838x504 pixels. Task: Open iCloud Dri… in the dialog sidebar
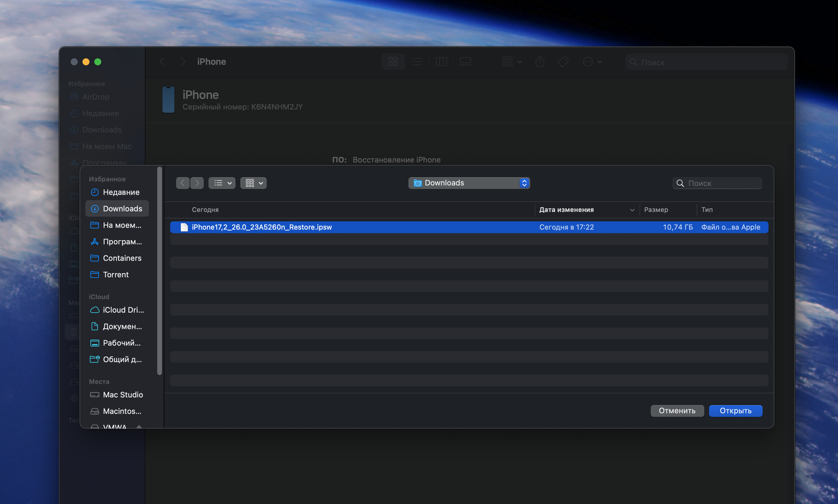pyautogui.click(x=117, y=310)
